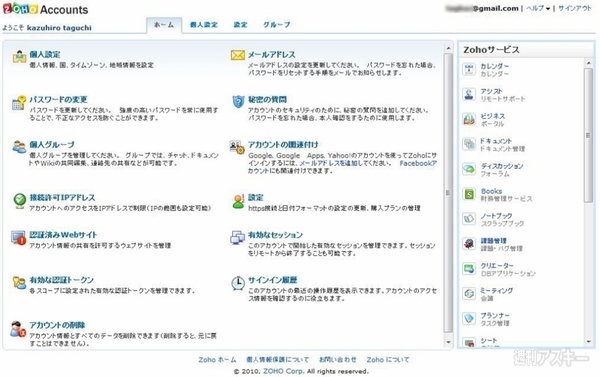Open the パスワードの変更 link
The width and height of the screenshot is (600, 377).
(59, 100)
